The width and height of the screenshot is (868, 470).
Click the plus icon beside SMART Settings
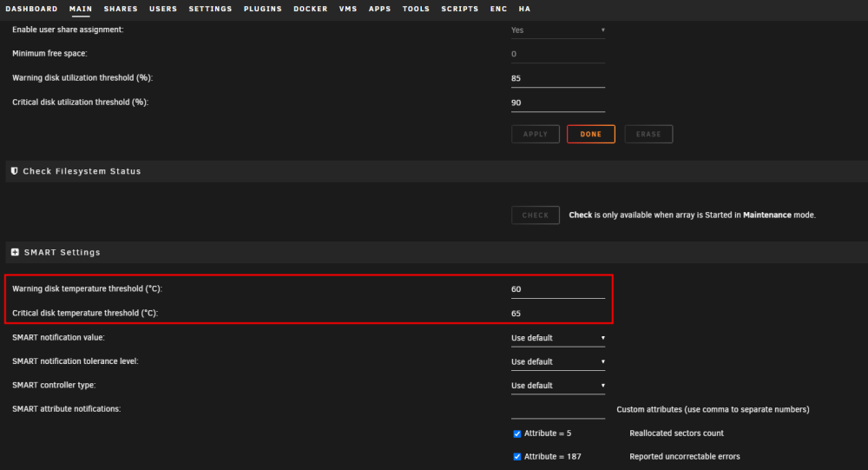click(x=15, y=252)
